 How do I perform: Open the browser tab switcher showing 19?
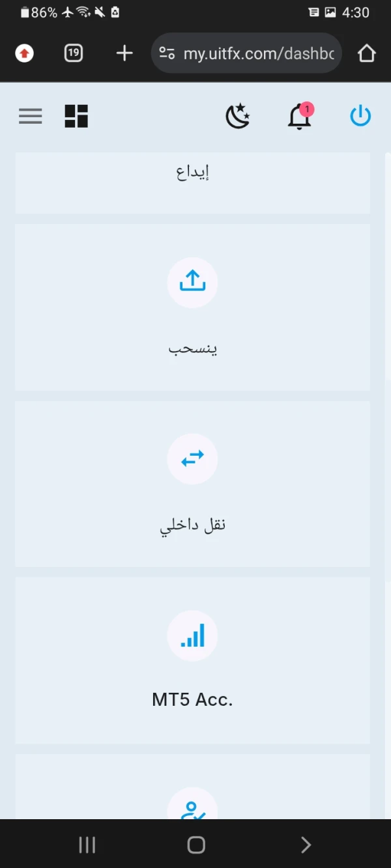click(74, 53)
